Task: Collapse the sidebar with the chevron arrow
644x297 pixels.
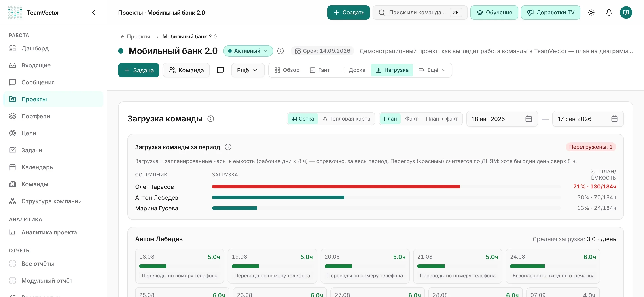Action: point(93,13)
